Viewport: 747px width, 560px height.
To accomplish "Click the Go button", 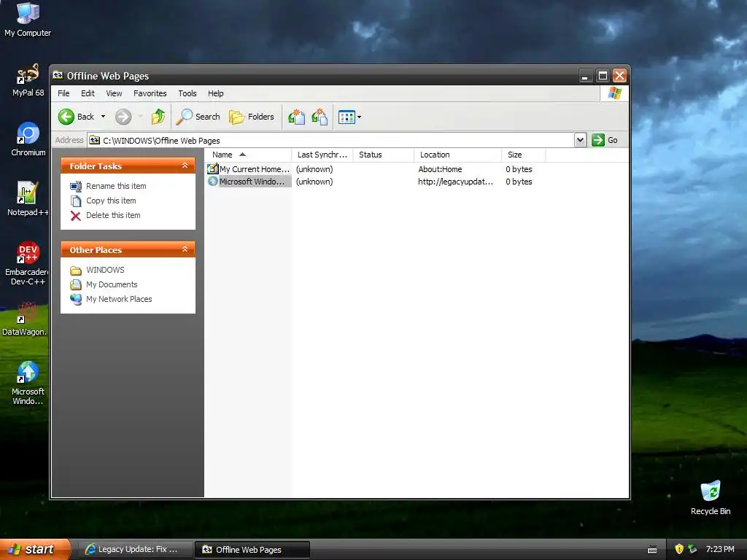I will [x=605, y=140].
